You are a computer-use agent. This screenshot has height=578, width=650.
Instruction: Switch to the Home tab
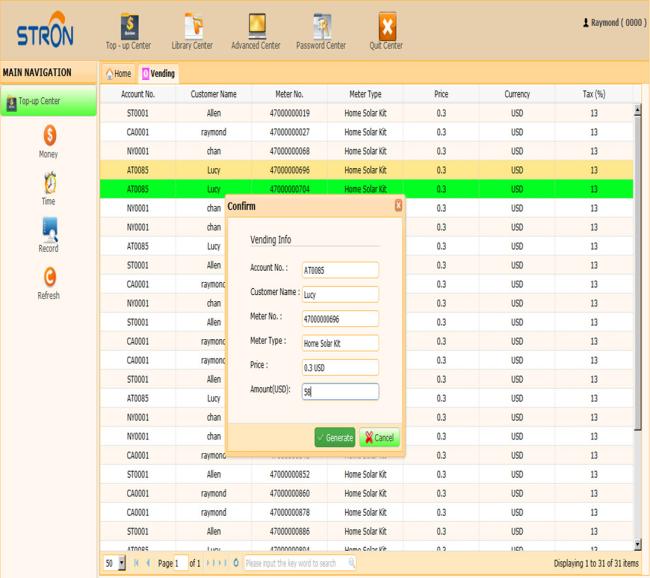click(117, 73)
